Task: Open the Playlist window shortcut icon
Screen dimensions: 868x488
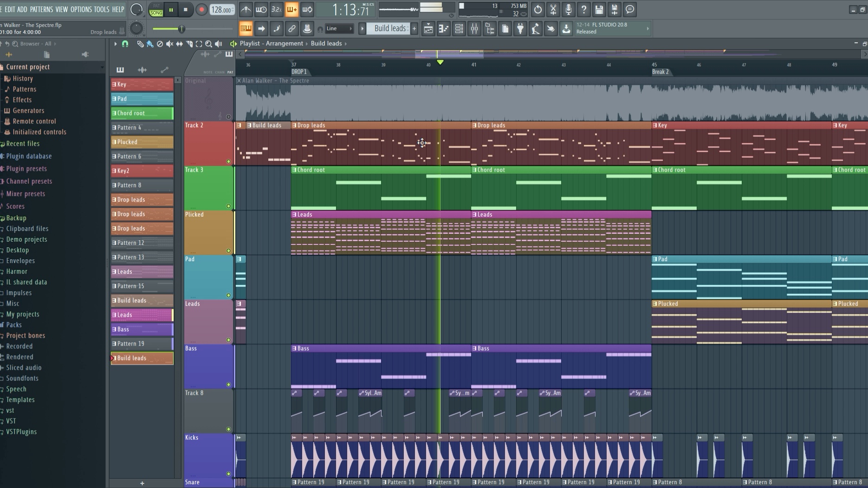Action: (x=428, y=29)
